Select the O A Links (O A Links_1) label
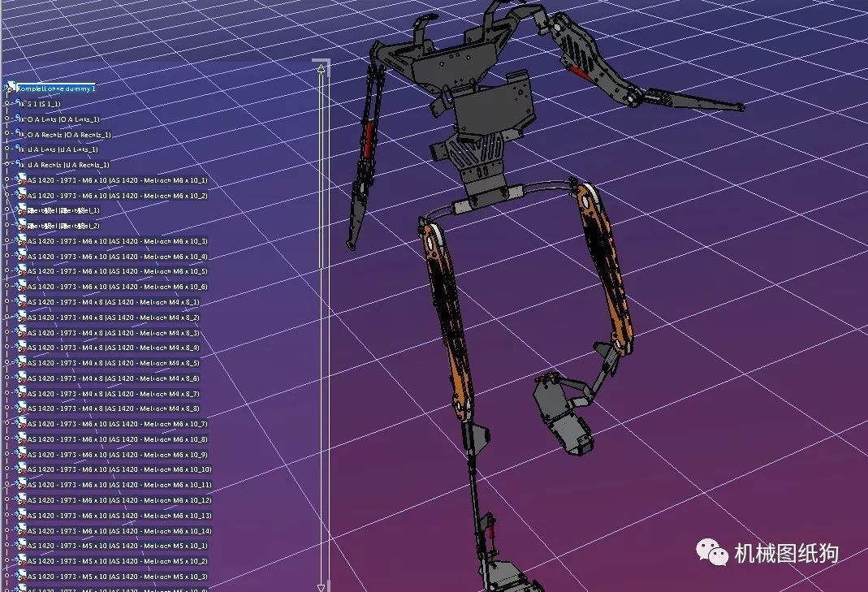Viewport: 868px width, 592px height. [63, 119]
